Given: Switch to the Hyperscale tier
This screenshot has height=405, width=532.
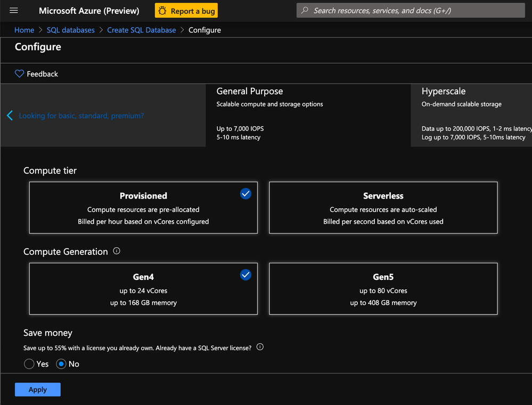Looking at the screenshot, I should point(471,114).
